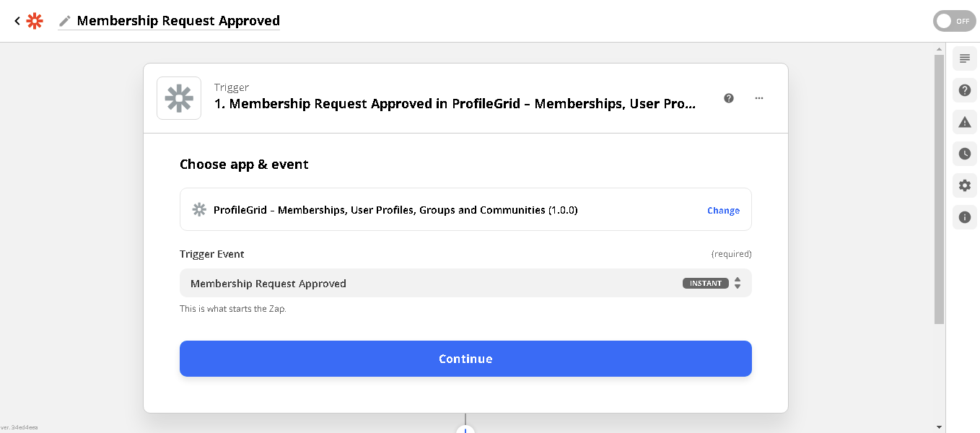980x433 pixels.
Task: Click the vertical scrollbar thumb
Action: click(939, 188)
